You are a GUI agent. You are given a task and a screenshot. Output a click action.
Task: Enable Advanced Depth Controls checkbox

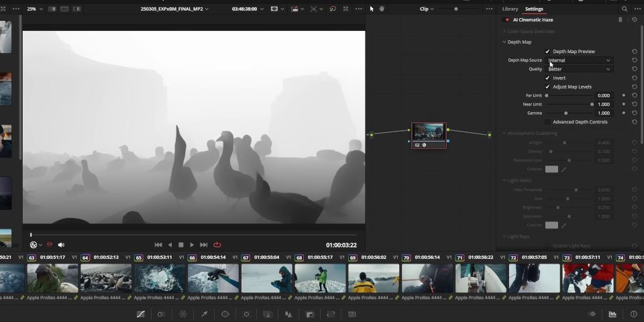tap(547, 122)
